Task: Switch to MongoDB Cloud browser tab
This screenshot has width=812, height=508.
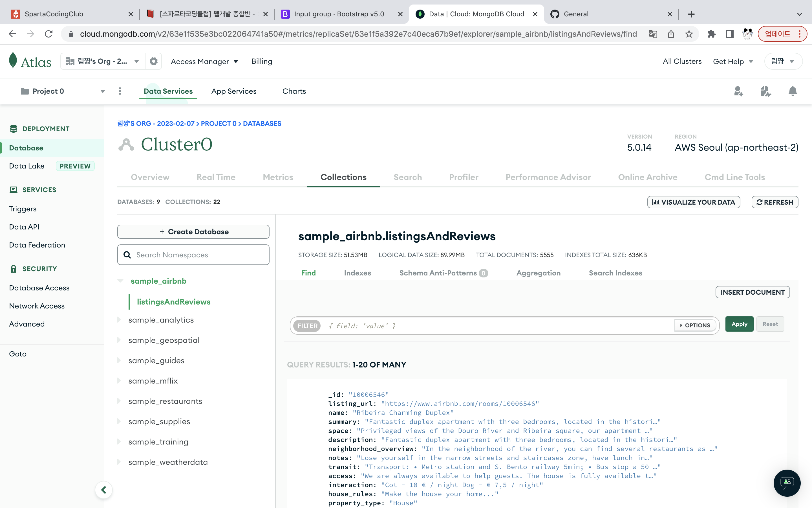Action: [476, 14]
